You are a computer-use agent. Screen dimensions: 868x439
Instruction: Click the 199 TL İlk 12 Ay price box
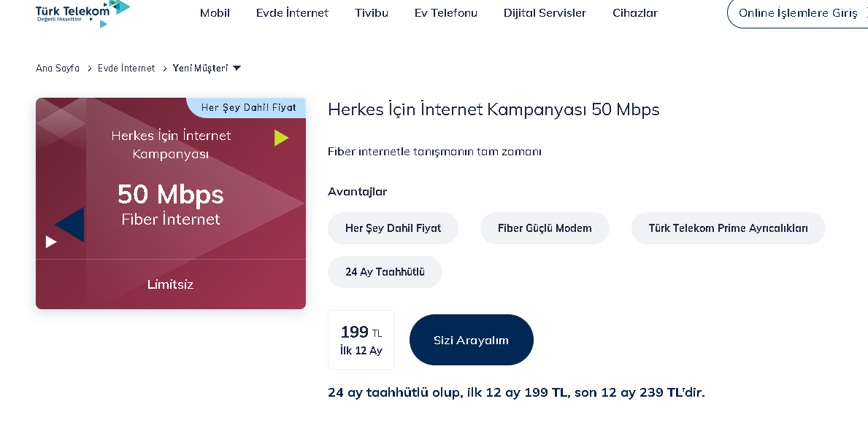(x=361, y=340)
